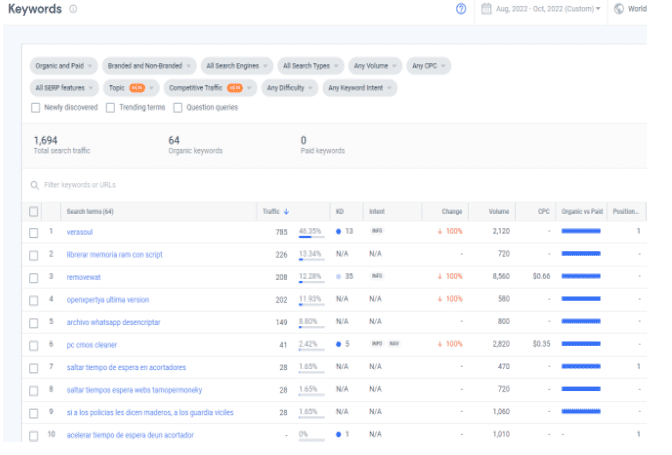Click the info icon beside Keywords title
This screenshot has width=672, height=455.
(x=73, y=9)
